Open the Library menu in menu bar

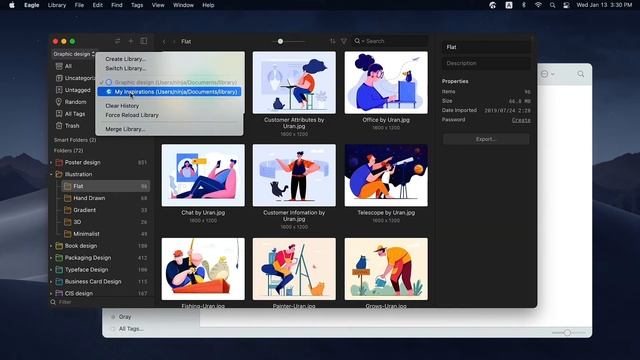pos(57,5)
